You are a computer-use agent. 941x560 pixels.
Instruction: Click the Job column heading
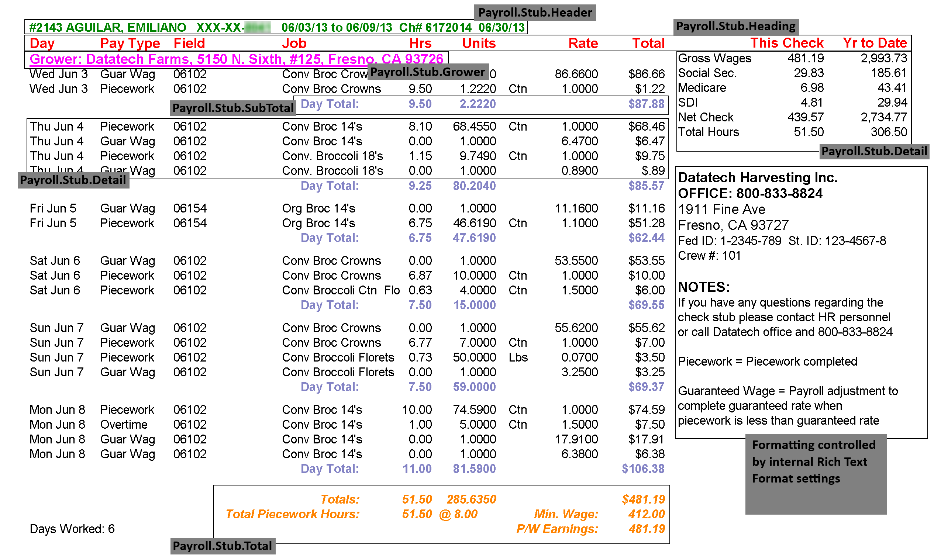(294, 44)
